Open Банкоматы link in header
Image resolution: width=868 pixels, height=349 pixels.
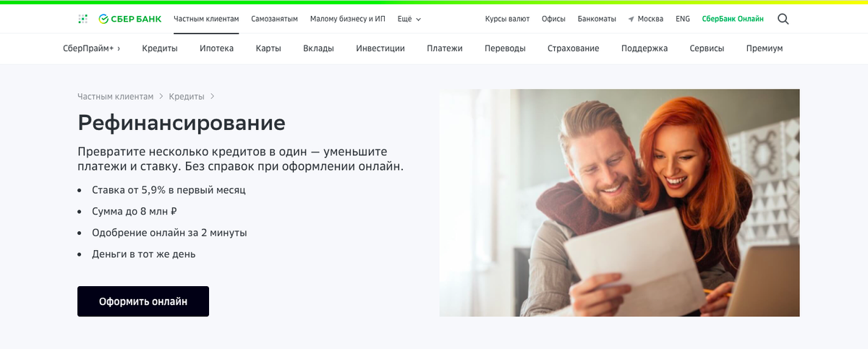point(592,19)
